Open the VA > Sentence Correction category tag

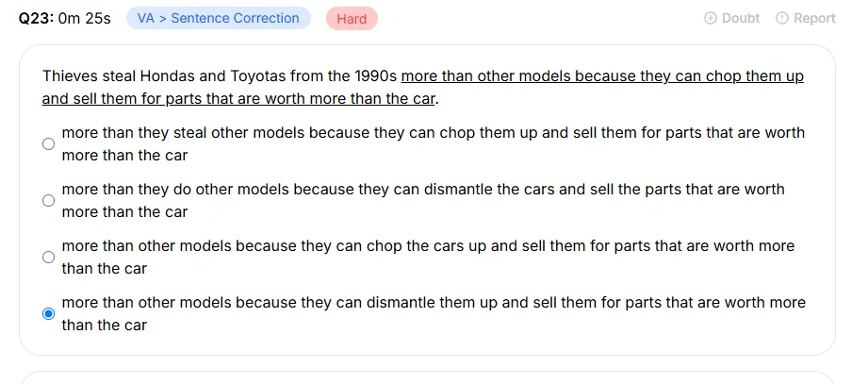tap(218, 18)
